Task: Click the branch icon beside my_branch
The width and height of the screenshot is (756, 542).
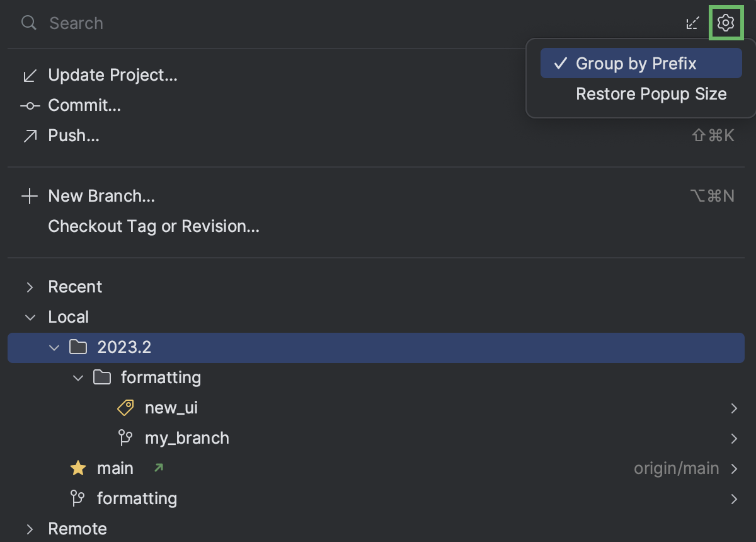Action: (x=125, y=438)
